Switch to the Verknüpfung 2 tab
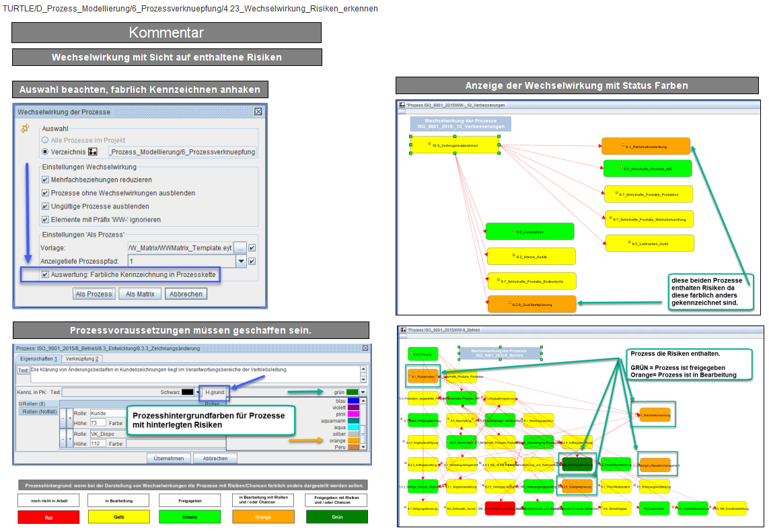 82,359
